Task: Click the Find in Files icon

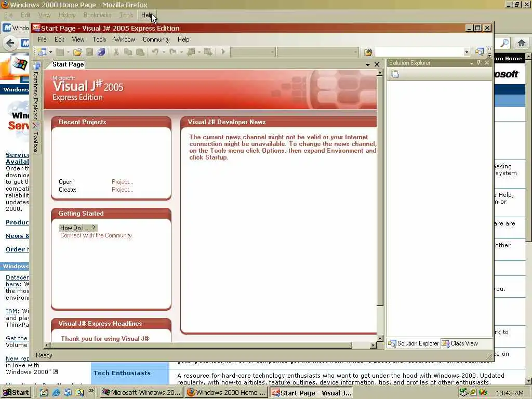Action: [368, 52]
